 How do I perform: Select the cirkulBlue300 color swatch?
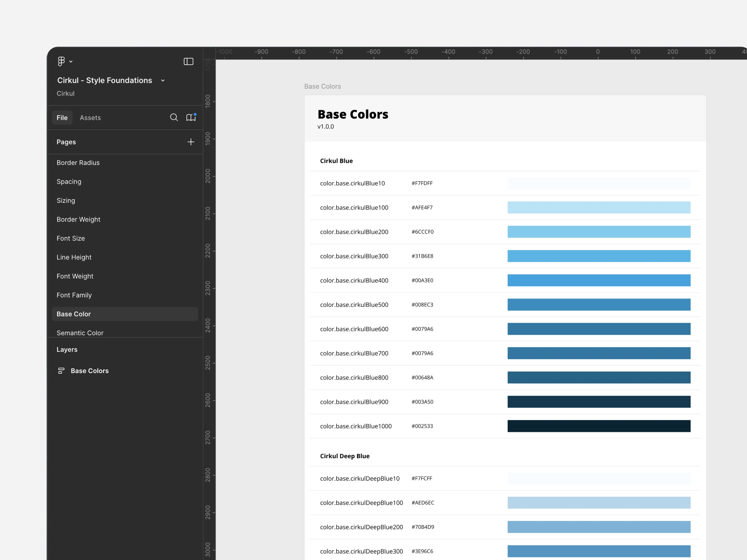[x=599, y=256]
